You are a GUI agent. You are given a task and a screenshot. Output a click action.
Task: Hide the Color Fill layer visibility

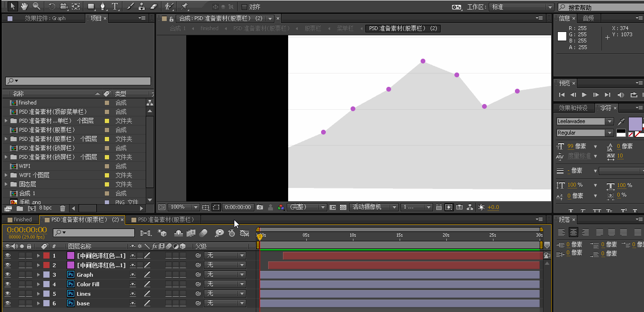pyautogui.click(x=8, y=284)
